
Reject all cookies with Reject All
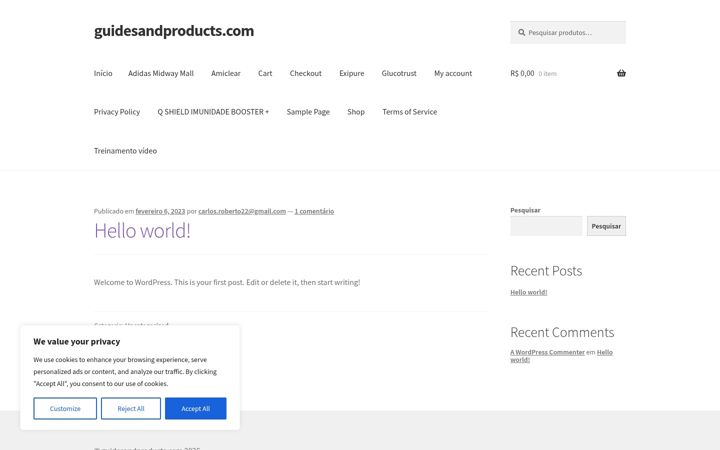tap(131, 409)
